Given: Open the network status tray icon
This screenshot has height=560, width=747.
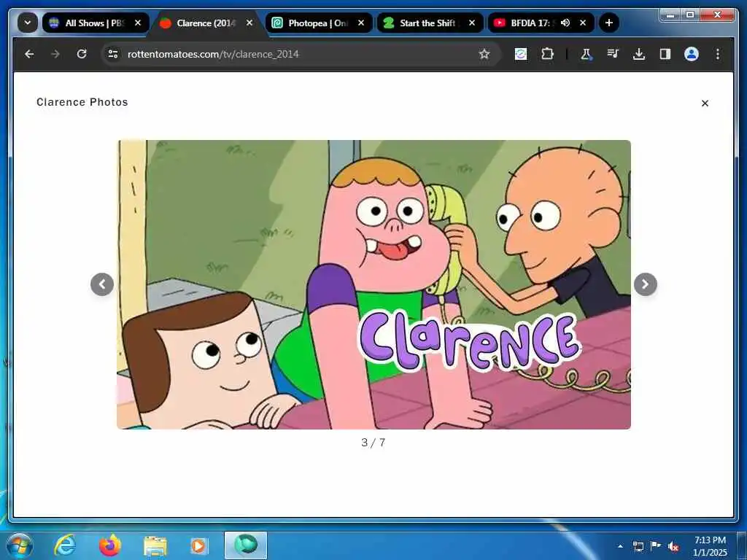Looking at the screenshot, I should coord(638,546).
